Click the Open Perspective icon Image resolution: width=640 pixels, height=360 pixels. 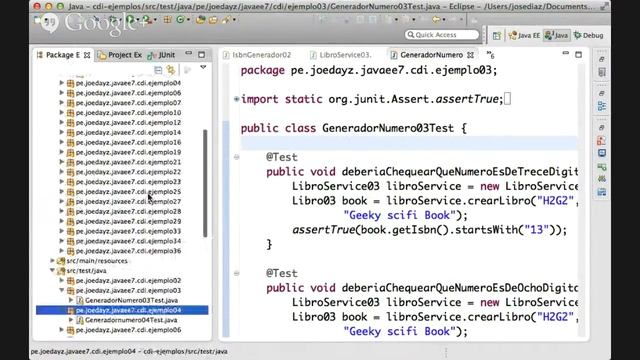pos(497,36)
